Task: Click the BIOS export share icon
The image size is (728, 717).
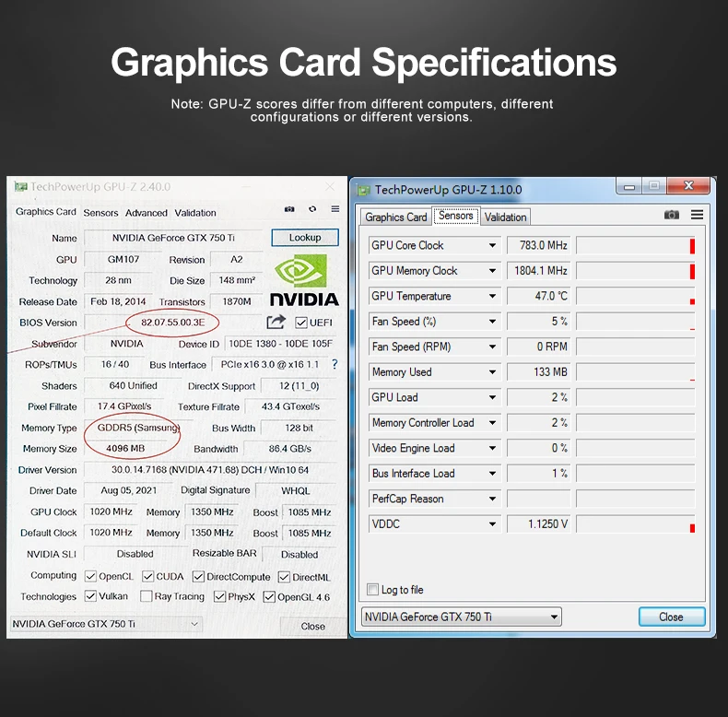Action: click(276, 322)
